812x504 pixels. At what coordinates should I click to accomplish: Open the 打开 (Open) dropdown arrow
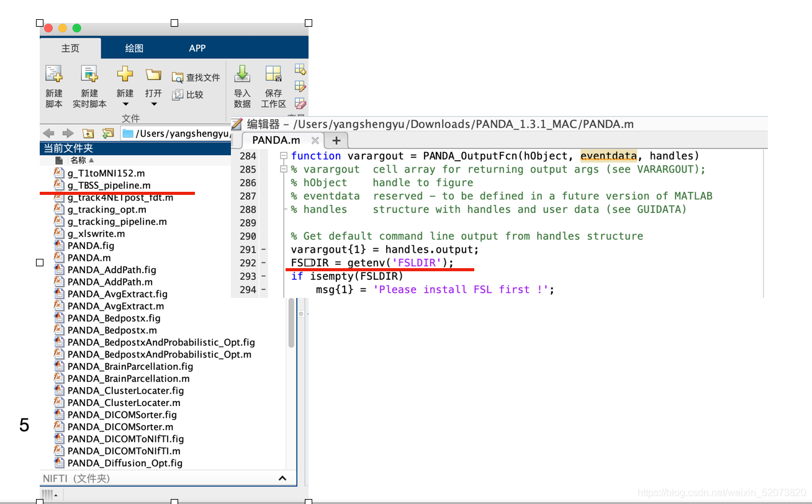[153, 104]
